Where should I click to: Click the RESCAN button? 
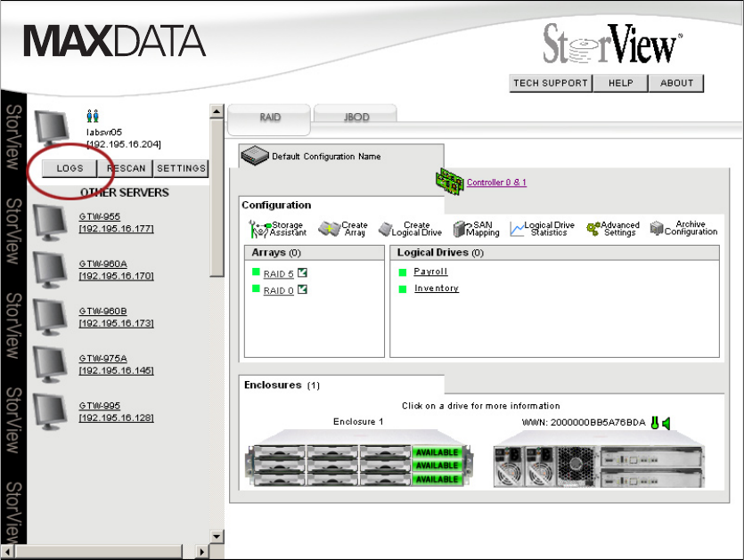(x=126, y=168)
